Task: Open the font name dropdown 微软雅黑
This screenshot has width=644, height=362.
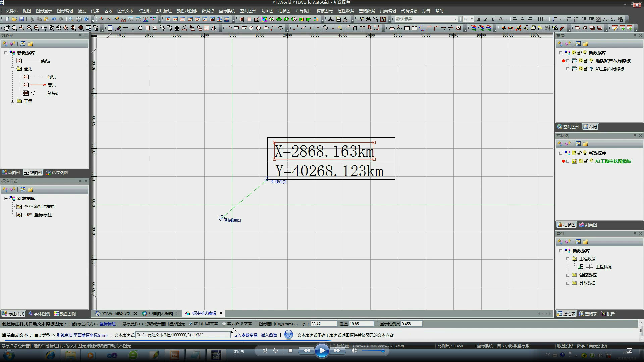Action: [x=455, y=19]
